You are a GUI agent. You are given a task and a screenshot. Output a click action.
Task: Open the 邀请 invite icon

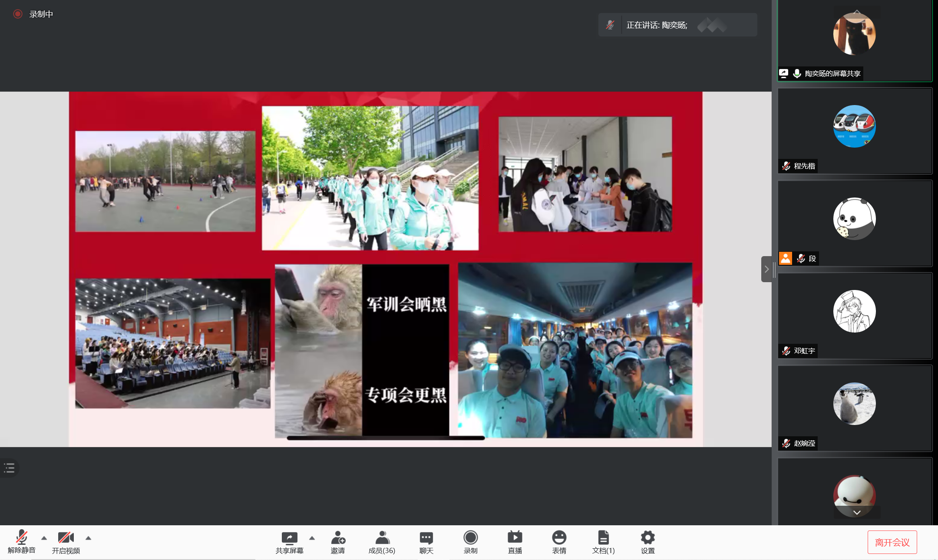click(x=338, y=538)
